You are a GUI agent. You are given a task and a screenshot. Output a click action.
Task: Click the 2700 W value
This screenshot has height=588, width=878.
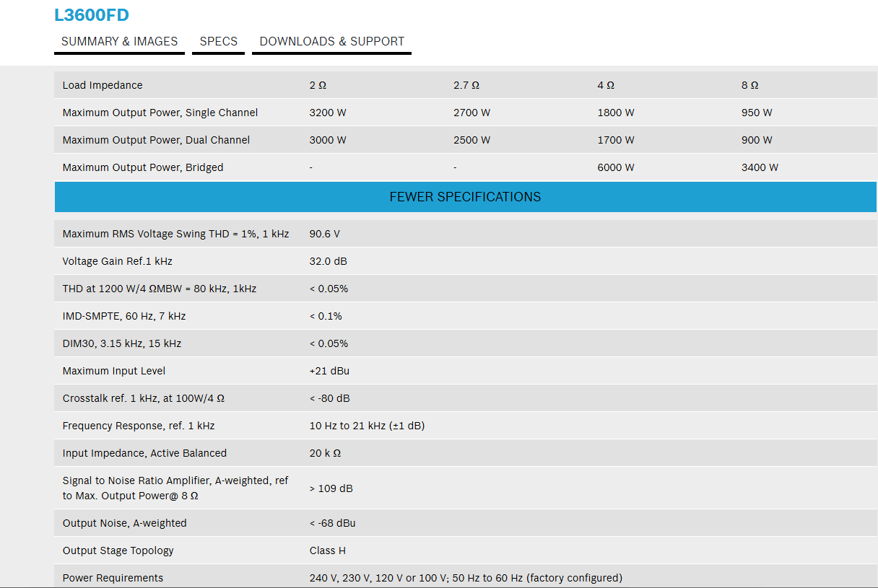[x=471, y=113]
